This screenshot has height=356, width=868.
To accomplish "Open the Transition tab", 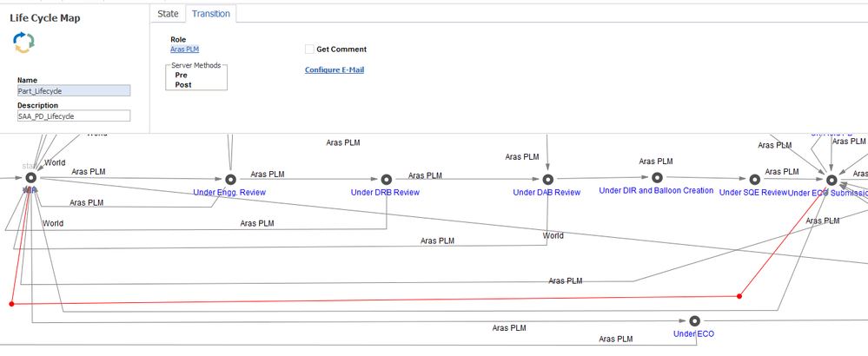I will [211, 14].
